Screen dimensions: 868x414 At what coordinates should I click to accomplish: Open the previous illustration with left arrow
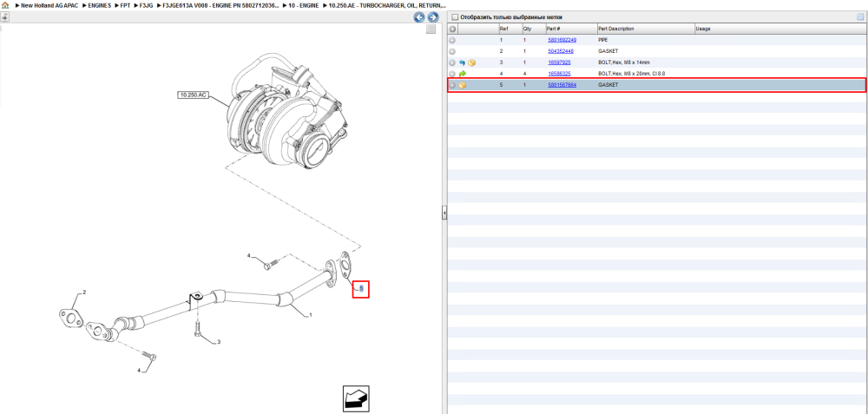pos(419,17)
